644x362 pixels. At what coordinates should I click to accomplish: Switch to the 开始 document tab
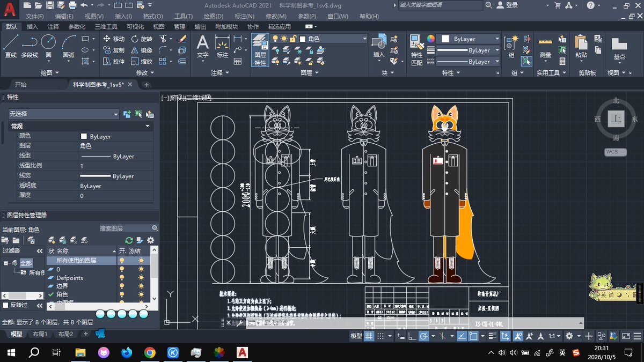point(20,85)
